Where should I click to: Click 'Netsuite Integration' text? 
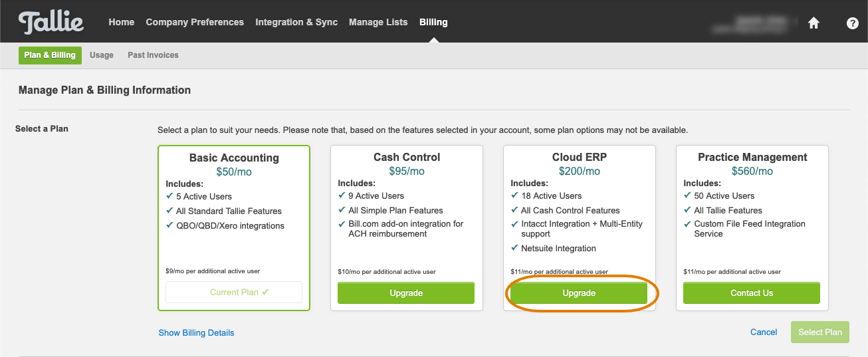[x=558, y=249]
